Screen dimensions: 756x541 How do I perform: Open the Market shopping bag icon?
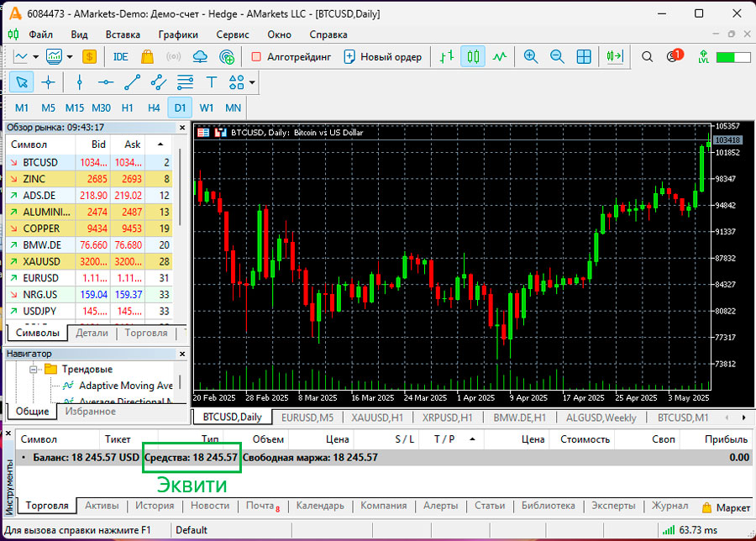147,57
